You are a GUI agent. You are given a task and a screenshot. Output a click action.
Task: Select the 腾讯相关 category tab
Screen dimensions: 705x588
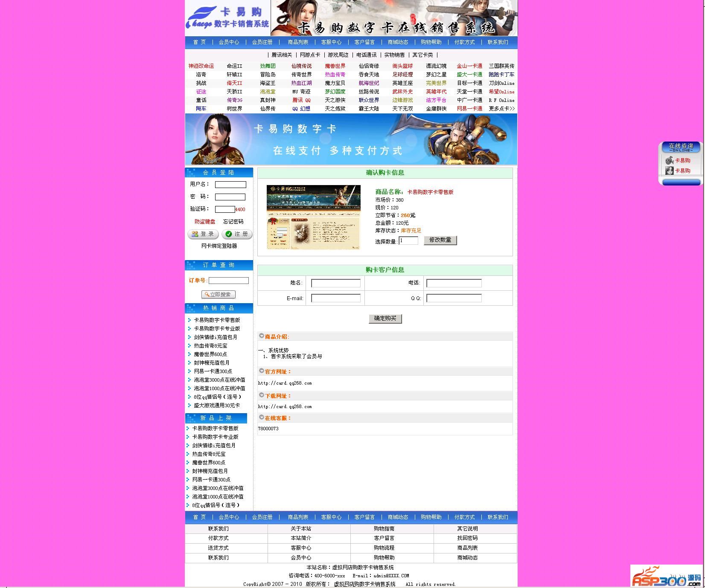coord(282,55)
